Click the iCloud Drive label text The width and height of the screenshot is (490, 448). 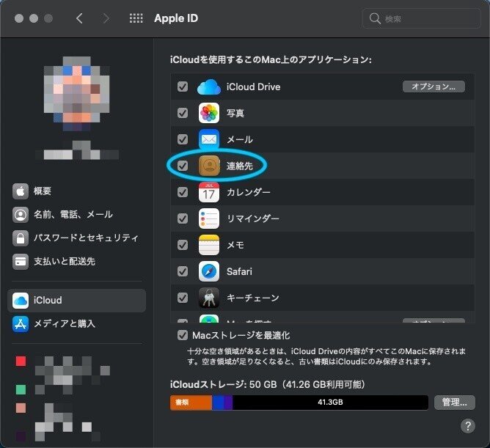(x=254, y=87)
